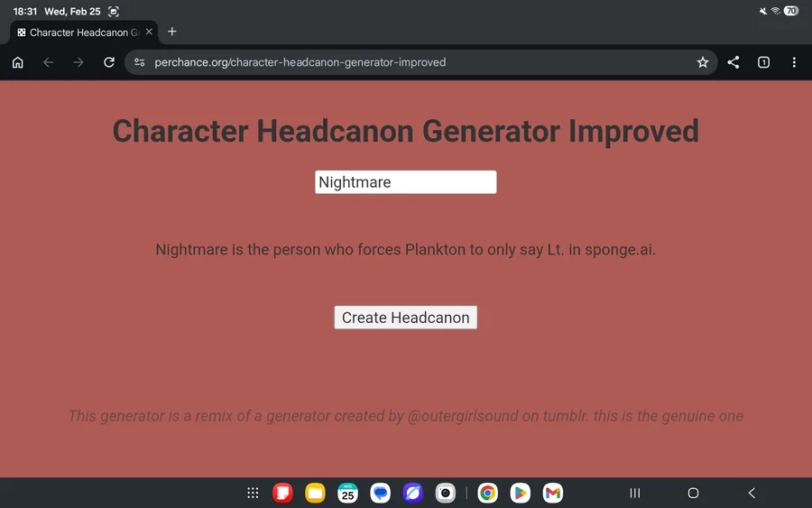Tap the battery indicator showing 70
The image size is (812, 508).
click(x=791, y=11)
